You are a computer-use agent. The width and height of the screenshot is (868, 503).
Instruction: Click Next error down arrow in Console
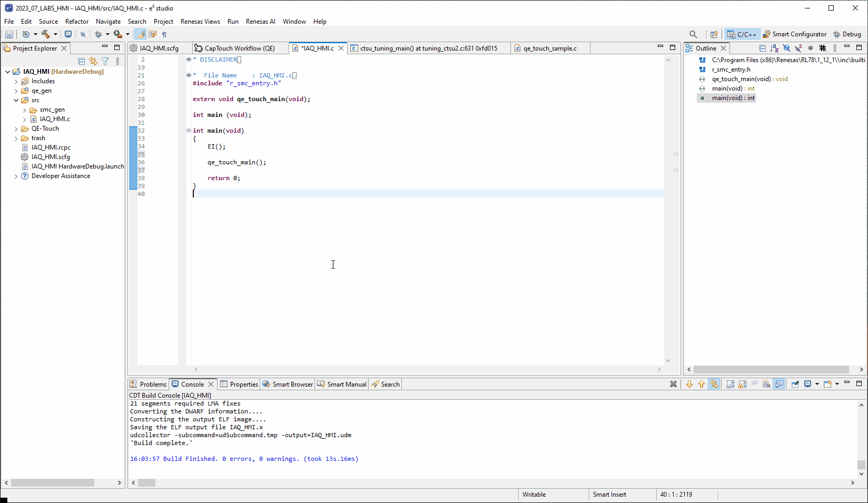[689, 384]
